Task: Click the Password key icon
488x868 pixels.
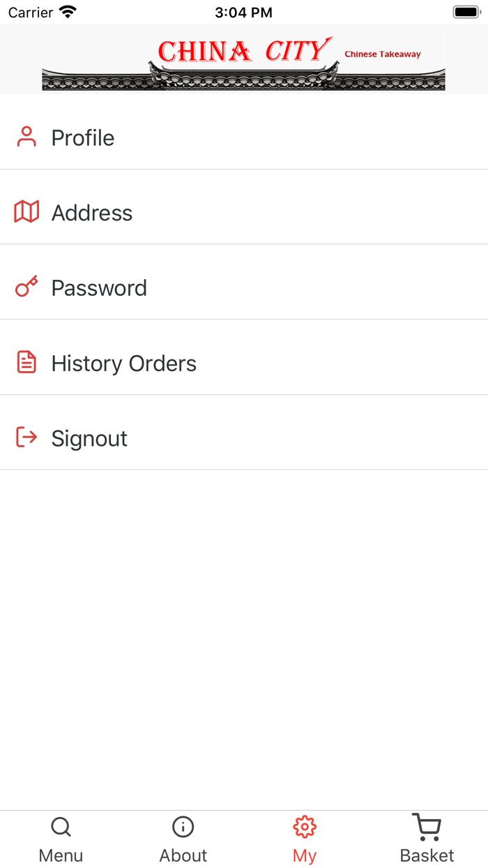Action: [26, 287]
